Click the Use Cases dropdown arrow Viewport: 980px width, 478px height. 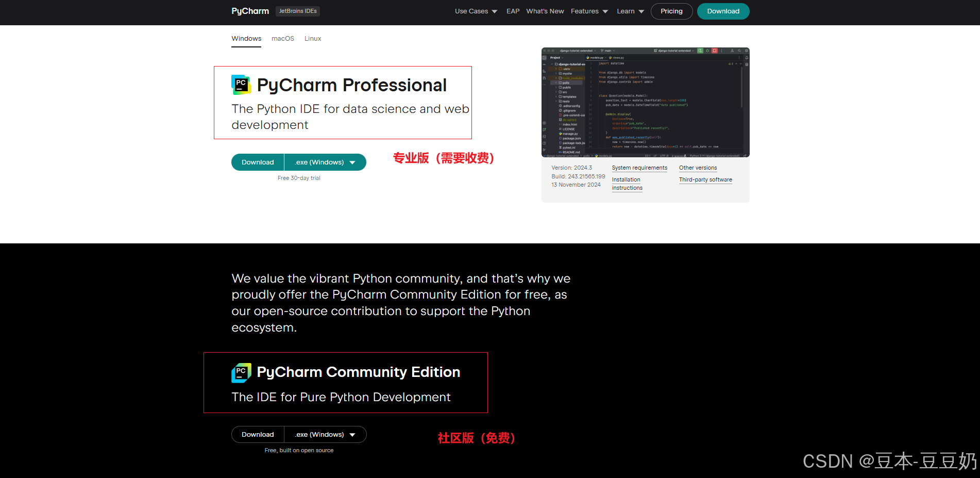495,12
